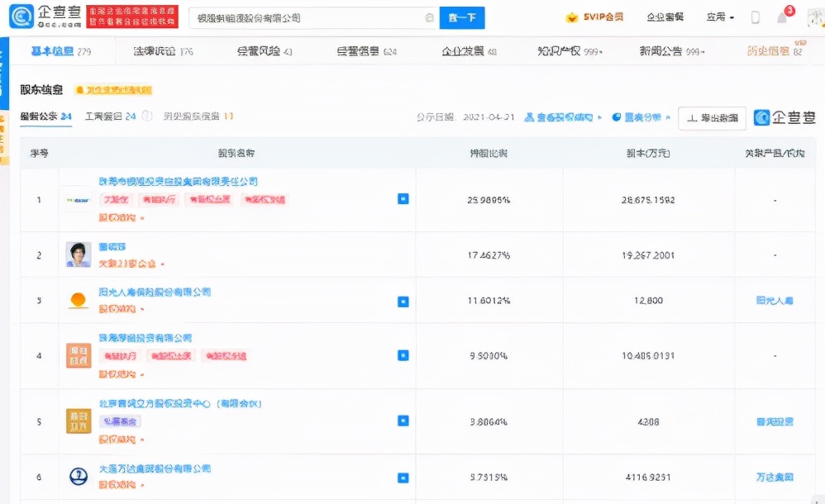Click the company logo thumbnail in row 1
825x504 pixels.
[x=78, y=200]
